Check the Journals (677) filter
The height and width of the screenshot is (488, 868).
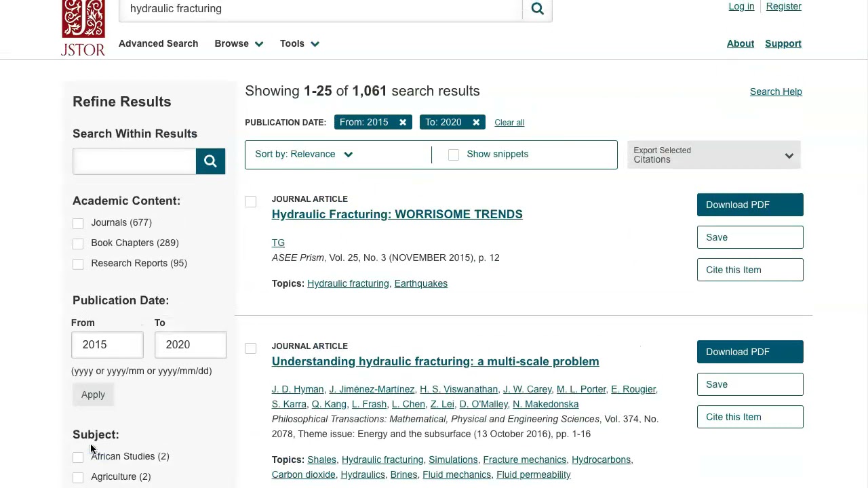[x=78, y=224]
